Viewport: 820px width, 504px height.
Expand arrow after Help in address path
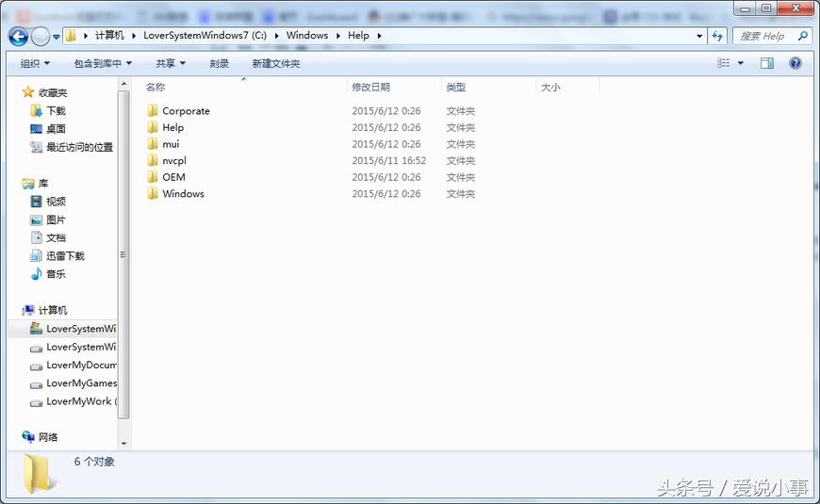[x=379, y=36]
